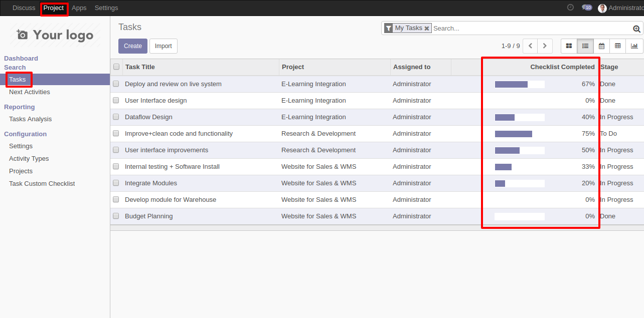644x318 pixels.
Task: Open the Dataflow Design task title
Action: tap(148, 117)
